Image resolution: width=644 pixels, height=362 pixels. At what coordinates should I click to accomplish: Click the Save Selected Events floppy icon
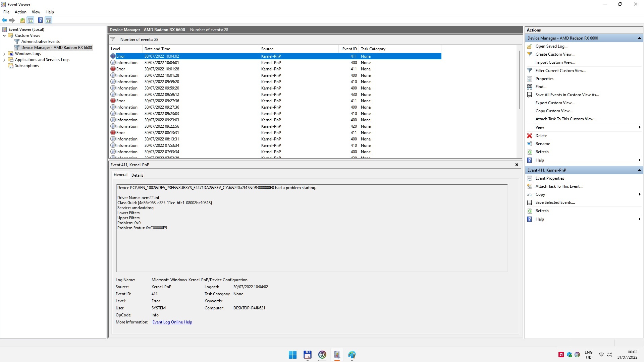coord(530,202)
